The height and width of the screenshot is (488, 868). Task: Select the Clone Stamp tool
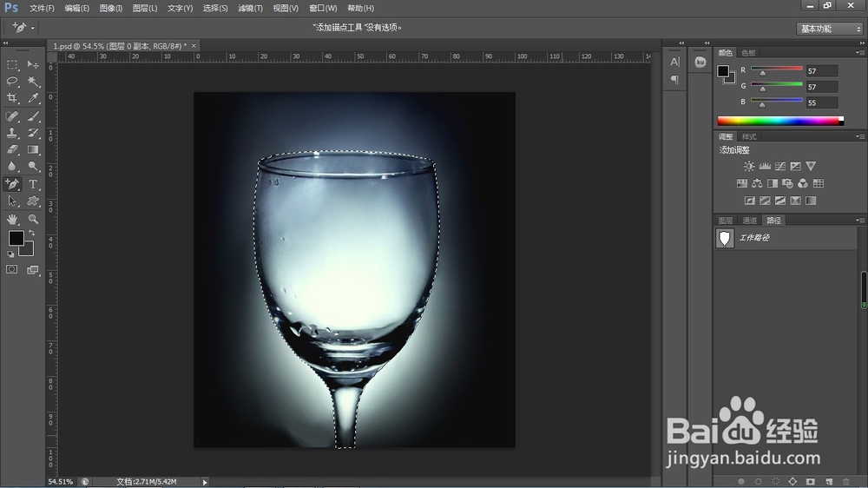click(x=11, y=133)
